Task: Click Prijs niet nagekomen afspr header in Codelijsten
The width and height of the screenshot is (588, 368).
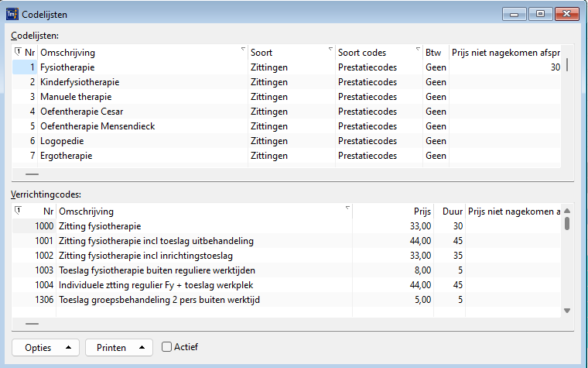Action: tap(504, 53)
